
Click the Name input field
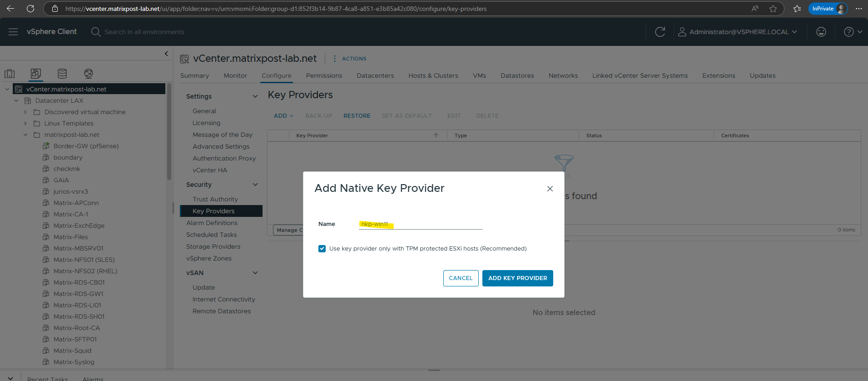pos(421,224)
